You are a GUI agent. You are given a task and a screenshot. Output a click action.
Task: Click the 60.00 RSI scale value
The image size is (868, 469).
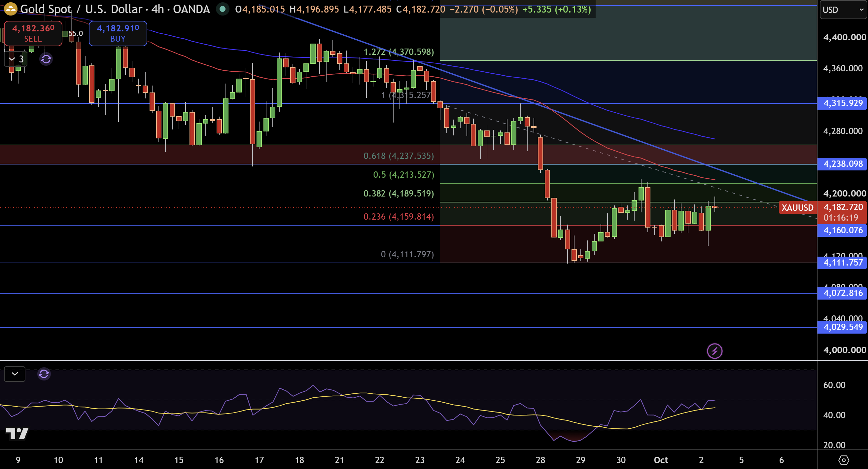click(834, 385)
